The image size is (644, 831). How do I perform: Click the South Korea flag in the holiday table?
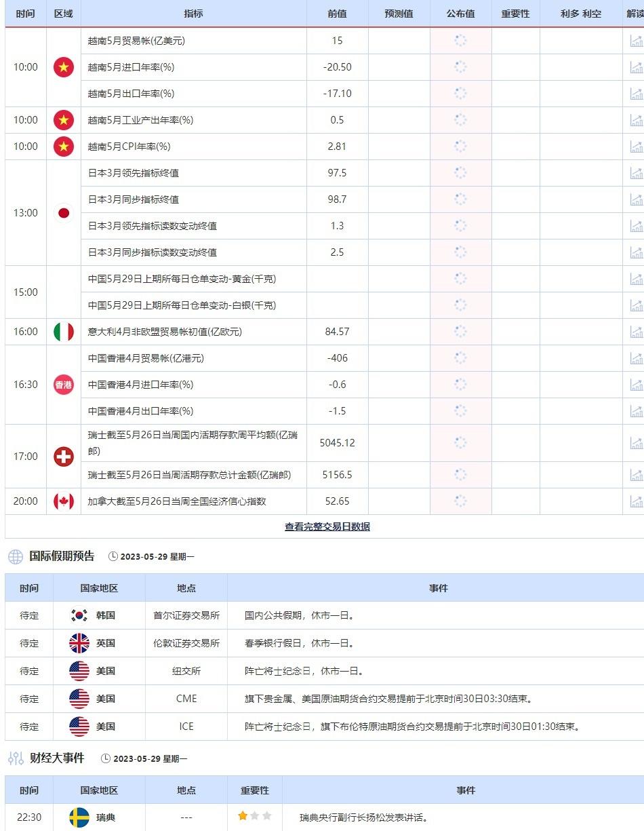click(x=79, y=615)
